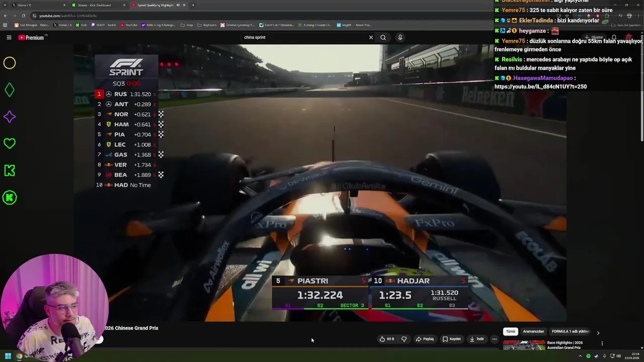Close the Home / X tab
Viewport: 644px width, 362px height.
[x=64, y=5]
